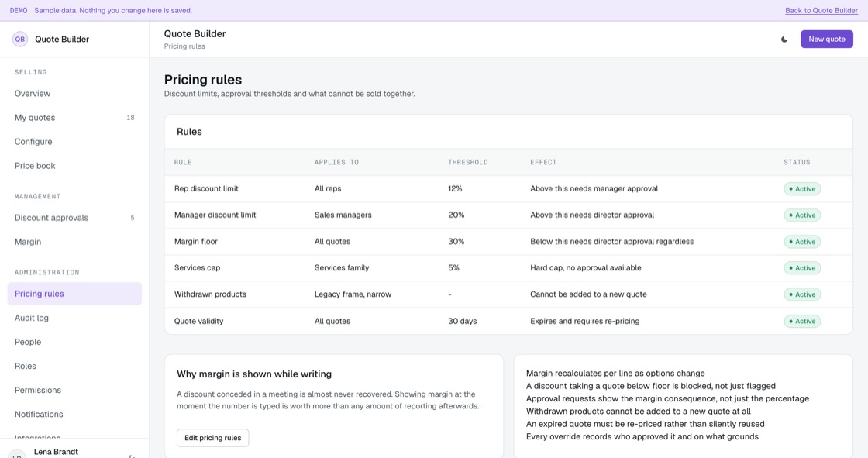Click Pricing rules breadcrumb under Quote Builder
Viewport: 868px width, 458px height.
tap(184, 46)
